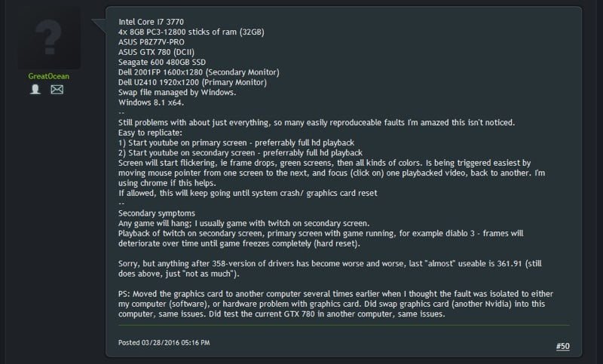603x364 pixels.
Task: Click the envelope icon to message GreatOcean
Action: coord(57,90)
